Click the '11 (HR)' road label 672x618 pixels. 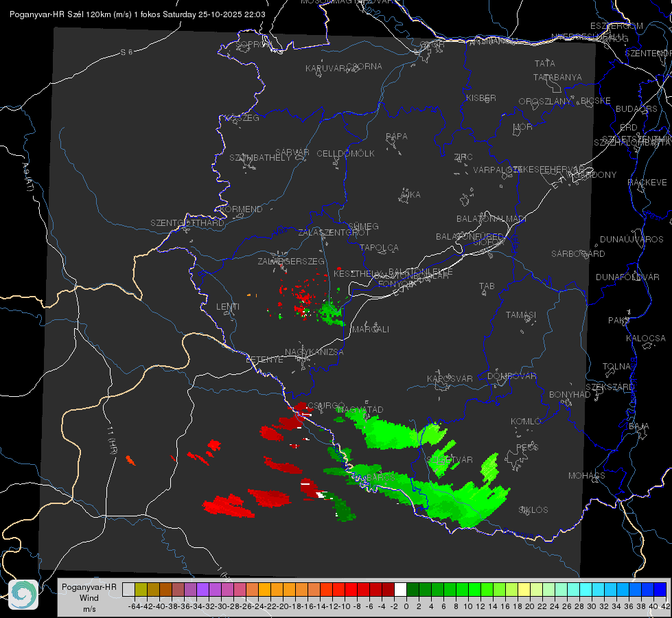[112, 439]
